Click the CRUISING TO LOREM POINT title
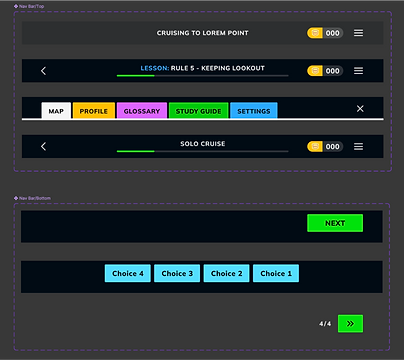Screen dimensions: 404x360 click(203, 33)
